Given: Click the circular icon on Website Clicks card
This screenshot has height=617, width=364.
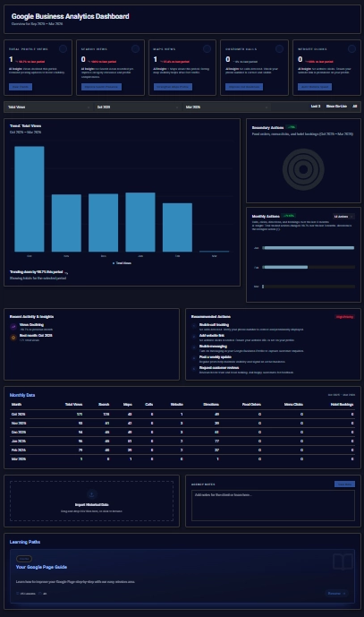Looking at the screenshot, I should coord(351,48).
